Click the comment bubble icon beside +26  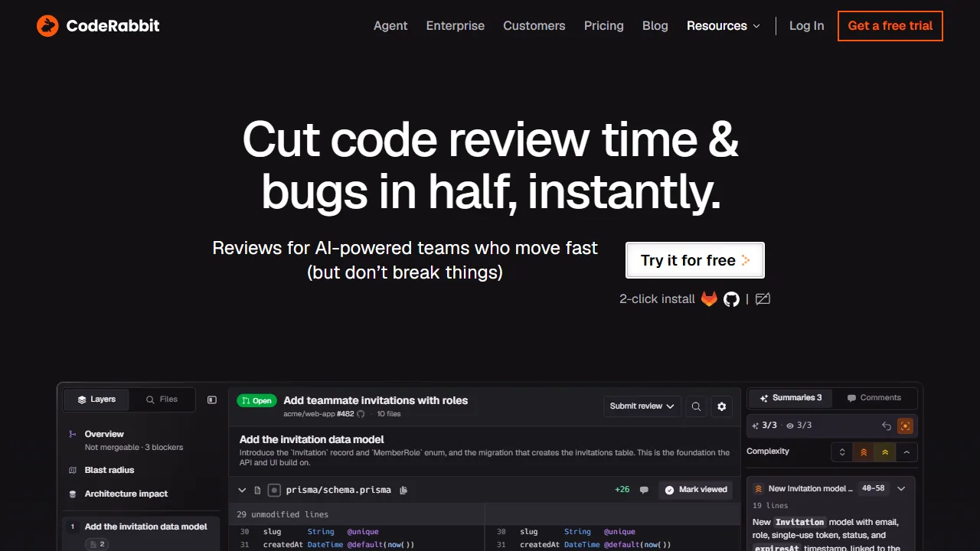(644, 490)
